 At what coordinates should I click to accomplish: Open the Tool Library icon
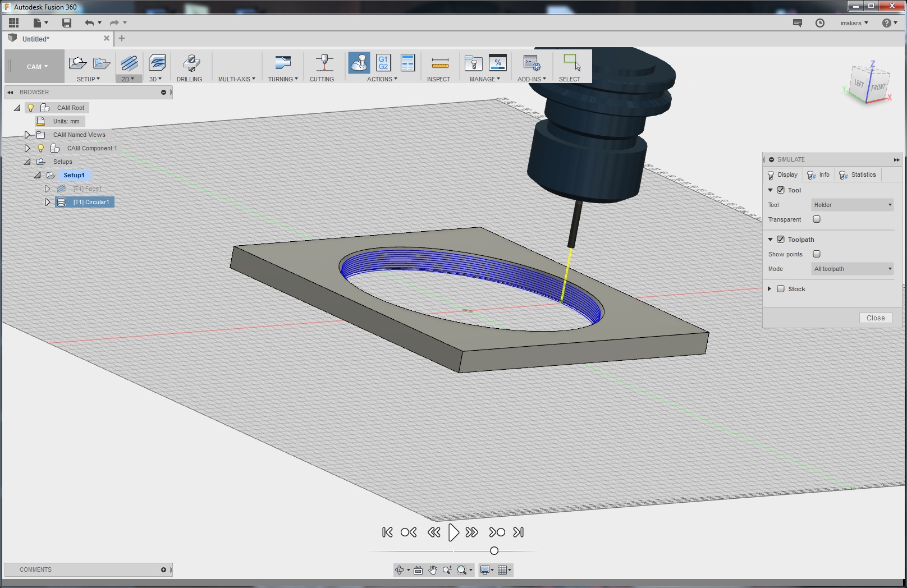point(474,63)
